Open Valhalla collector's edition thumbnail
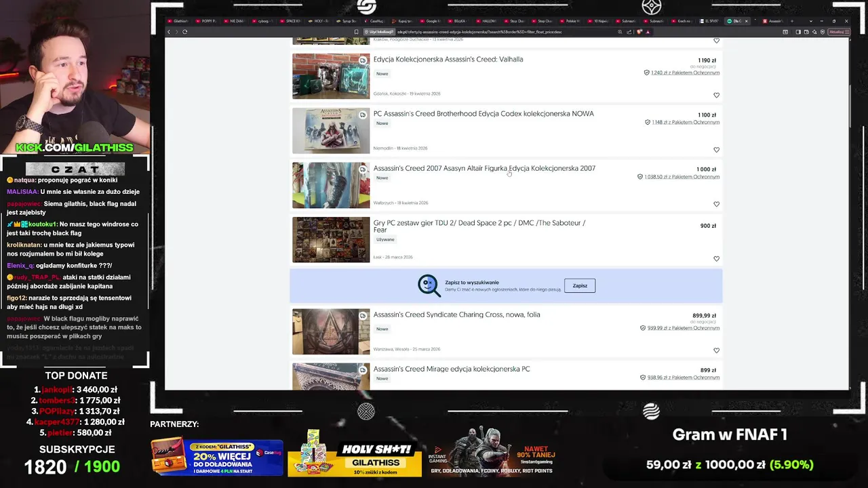This screenshot has height=488, width=868. [x=331, y=77]
